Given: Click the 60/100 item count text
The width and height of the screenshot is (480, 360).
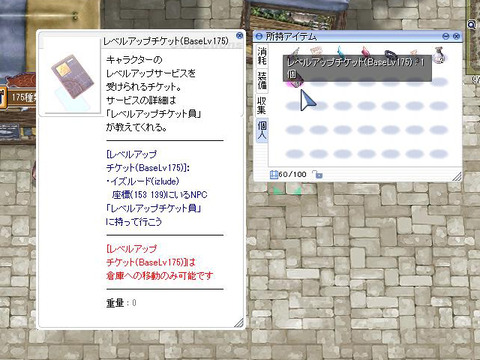Looking at the screenshot, I should (292, 174).
